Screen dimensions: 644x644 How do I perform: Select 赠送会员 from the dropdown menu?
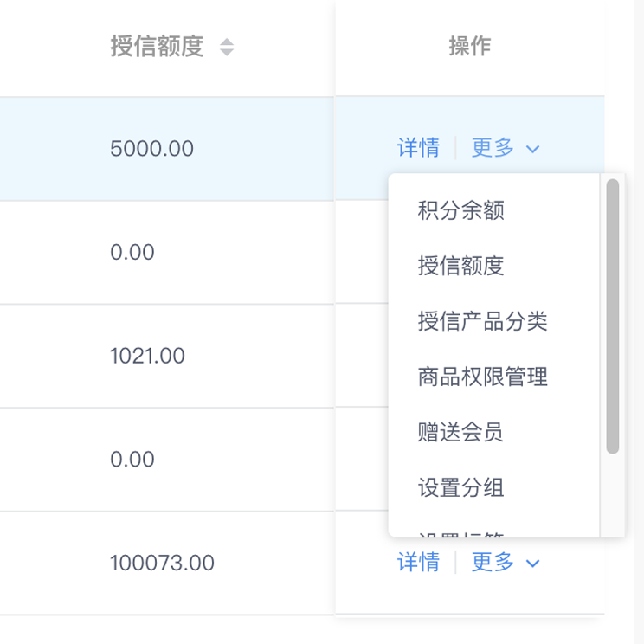pos(460,432)
